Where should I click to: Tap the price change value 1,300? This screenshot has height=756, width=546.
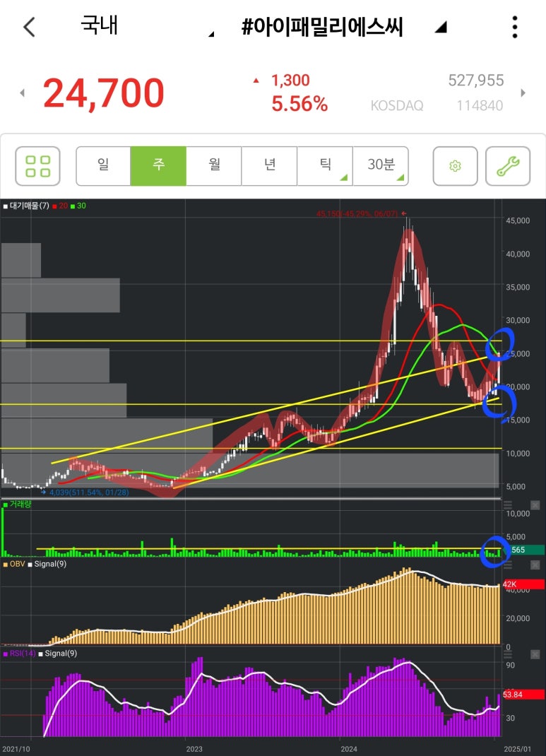point(290,80)
